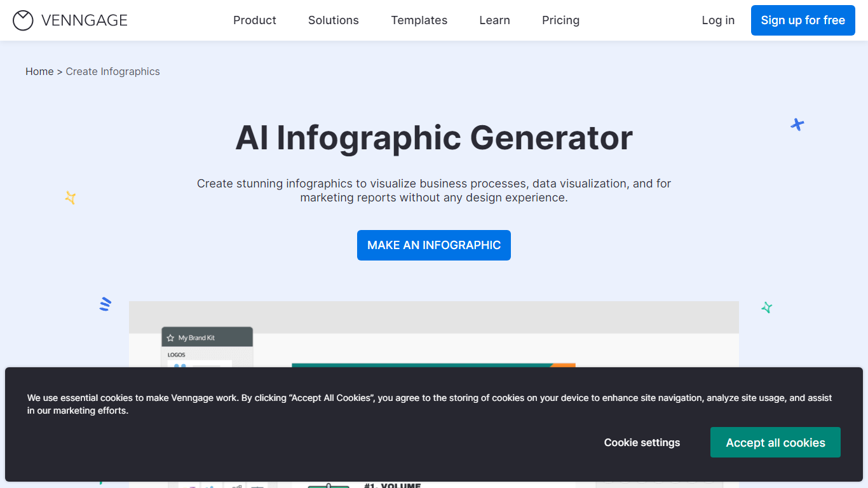Click the blue striped decoration beside the preview
Image resolution: width=868 pixels, height=488 pixels.
105,304
